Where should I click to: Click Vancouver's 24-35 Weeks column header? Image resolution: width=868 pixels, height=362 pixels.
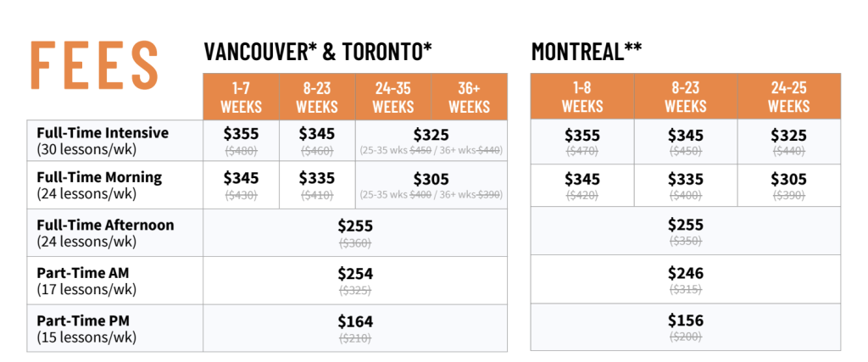393,97
